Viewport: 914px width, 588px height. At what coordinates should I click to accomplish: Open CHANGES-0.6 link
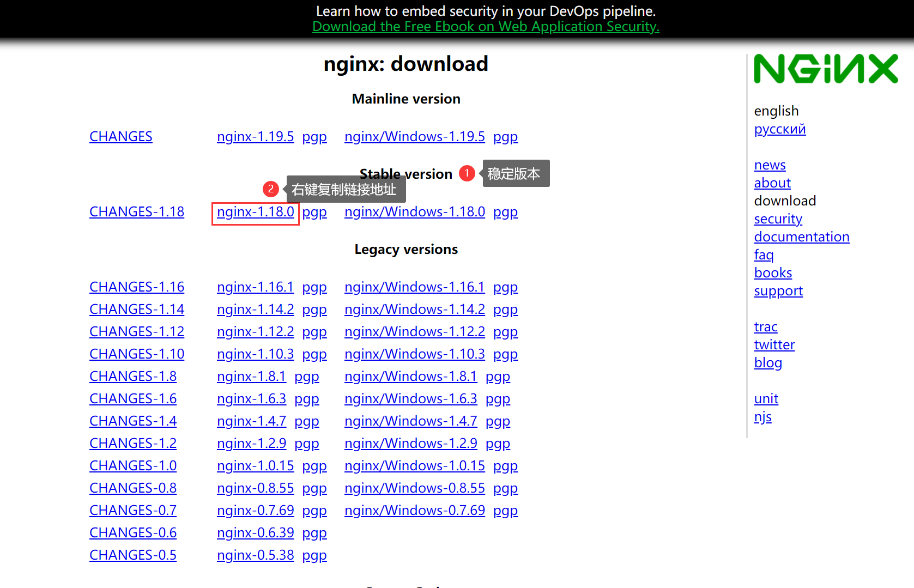coord(133,532)
